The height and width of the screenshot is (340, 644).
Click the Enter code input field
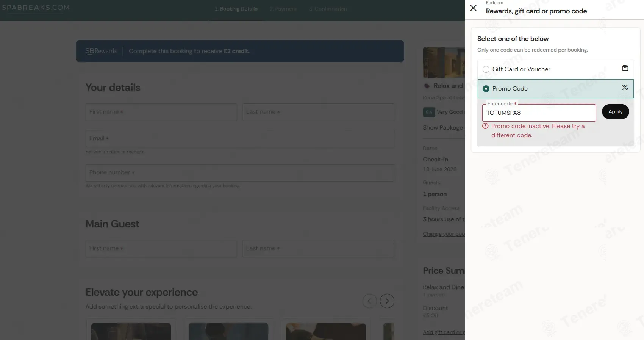(539, 113)
